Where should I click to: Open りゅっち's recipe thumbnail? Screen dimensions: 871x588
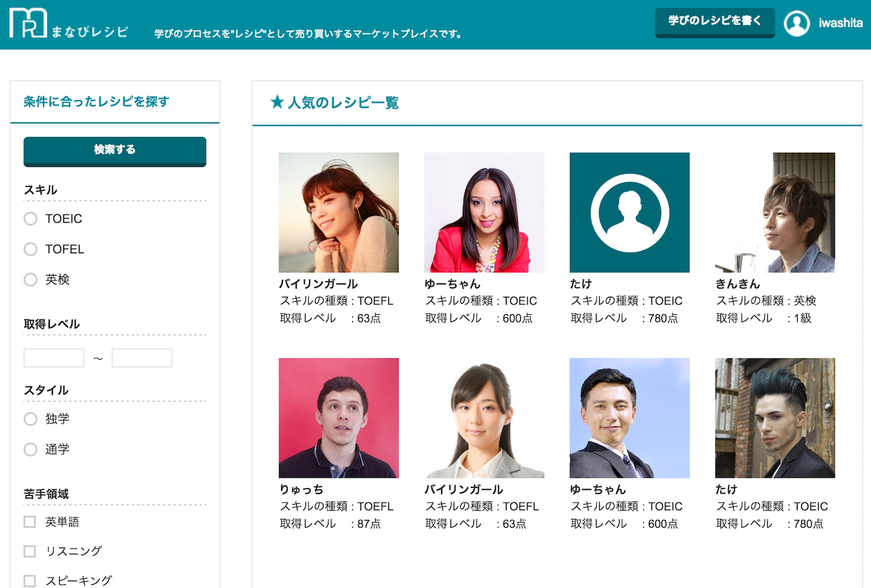point(338,418)
